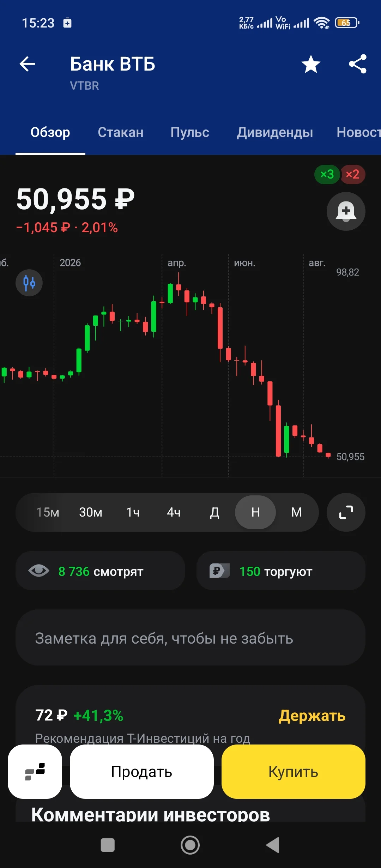Tap the battery indicator in status bar
The height and width of the screenshot is (868, 381).
pyautogui.click(x=347, y=23)
